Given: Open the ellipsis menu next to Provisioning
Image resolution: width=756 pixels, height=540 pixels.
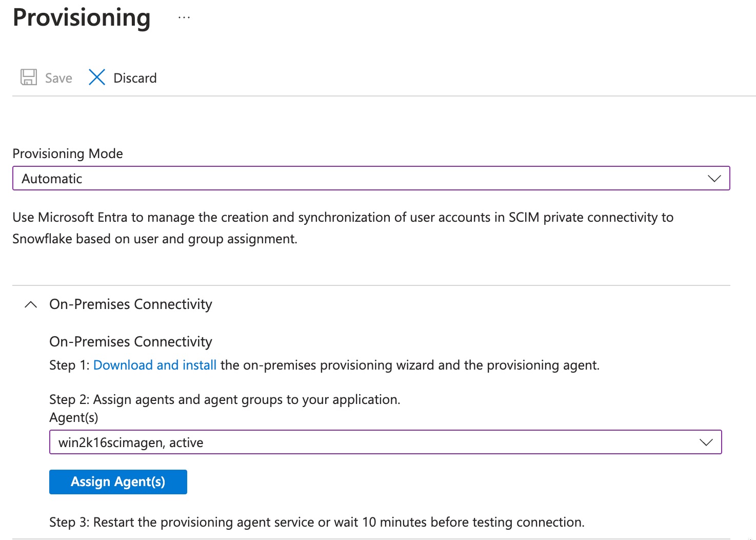Looking at the screenshot, I should [184, 17].
